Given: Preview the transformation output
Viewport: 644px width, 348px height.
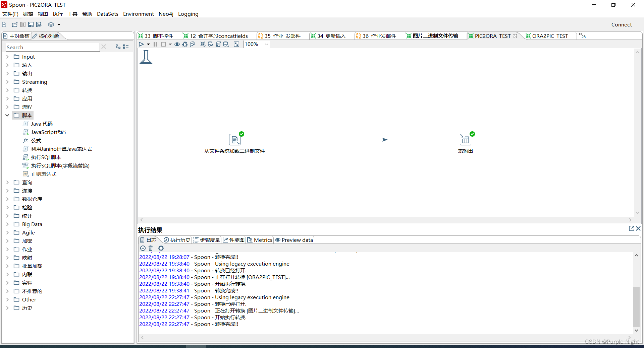Looking at the screenshot, I should (177, 44).
